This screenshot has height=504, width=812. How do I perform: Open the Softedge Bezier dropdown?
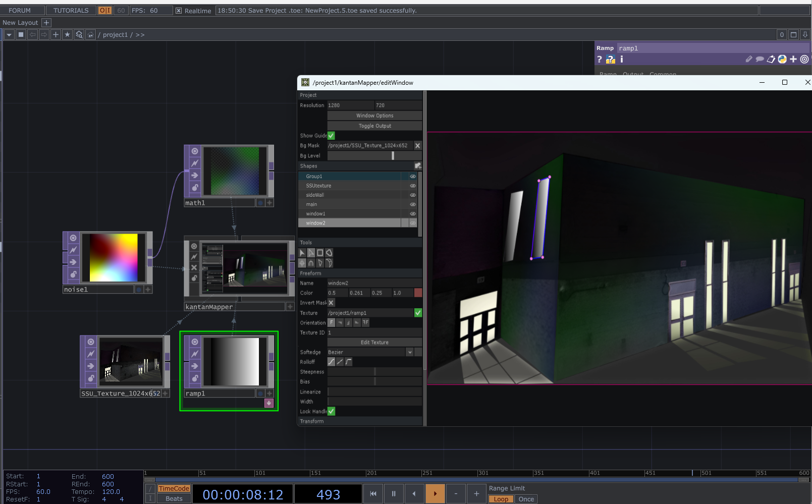(x=410, y=352)
